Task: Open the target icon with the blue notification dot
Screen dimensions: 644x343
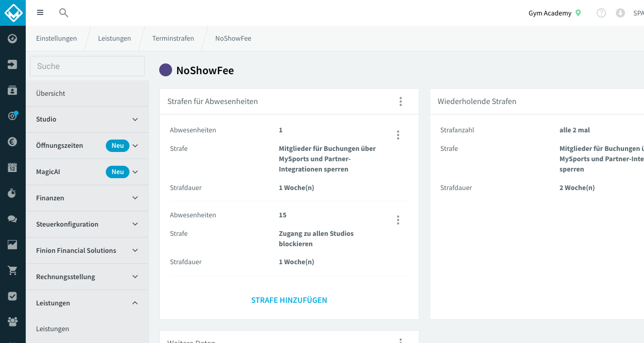Action: click(x=13, y=116)
